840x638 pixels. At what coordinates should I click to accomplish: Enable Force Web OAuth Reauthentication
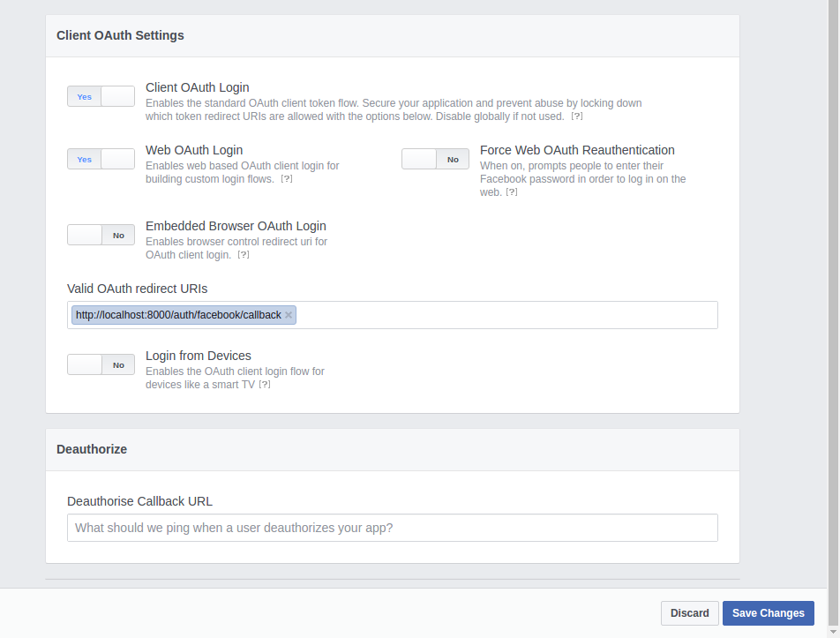point(435,159)
